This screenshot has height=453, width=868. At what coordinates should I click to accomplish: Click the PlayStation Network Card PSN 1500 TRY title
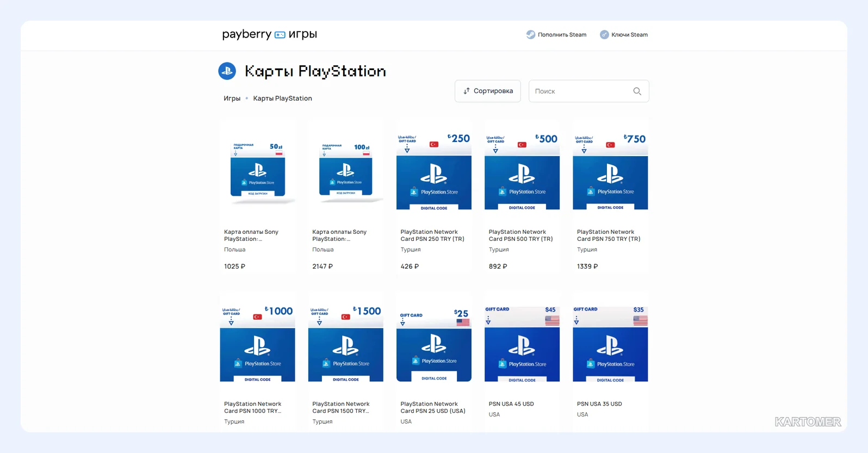point(341,407)
